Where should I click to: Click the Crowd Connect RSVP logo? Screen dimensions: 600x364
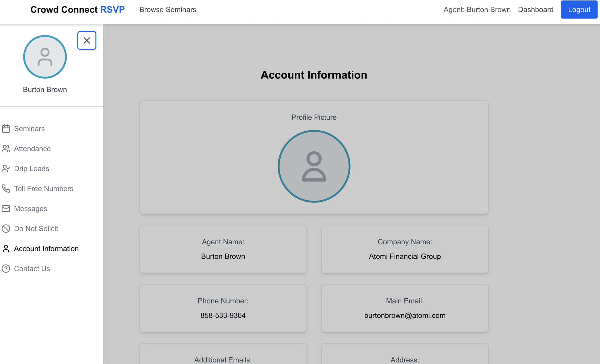(77, 10)
